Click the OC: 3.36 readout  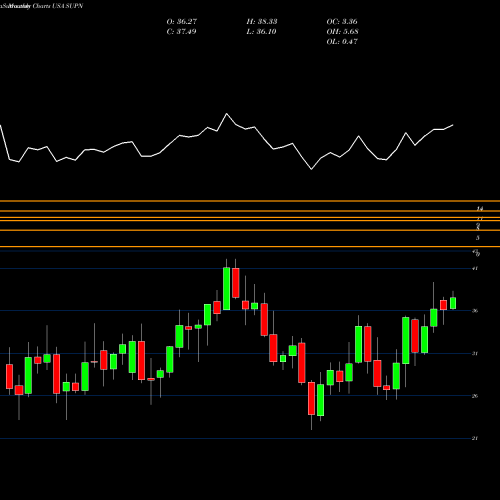[x=342, y=22]
